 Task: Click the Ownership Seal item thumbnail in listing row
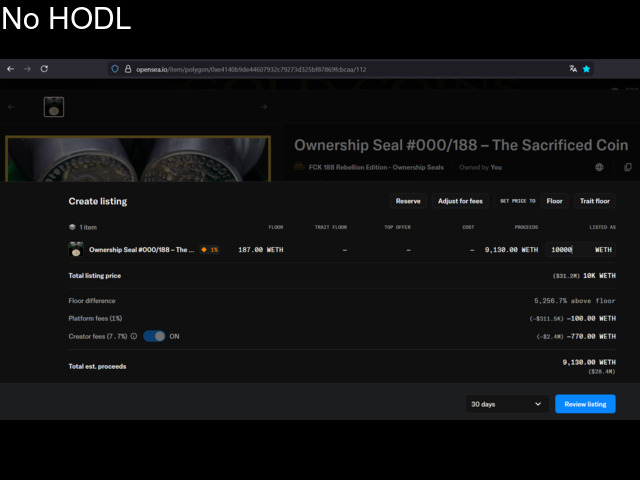[75, 249]
